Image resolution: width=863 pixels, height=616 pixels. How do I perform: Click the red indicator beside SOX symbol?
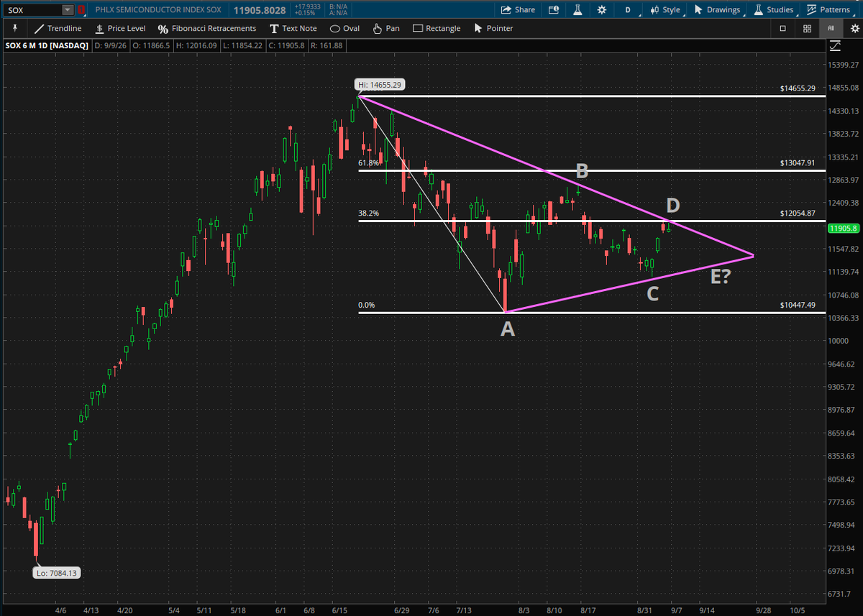(x=81, y=10)
